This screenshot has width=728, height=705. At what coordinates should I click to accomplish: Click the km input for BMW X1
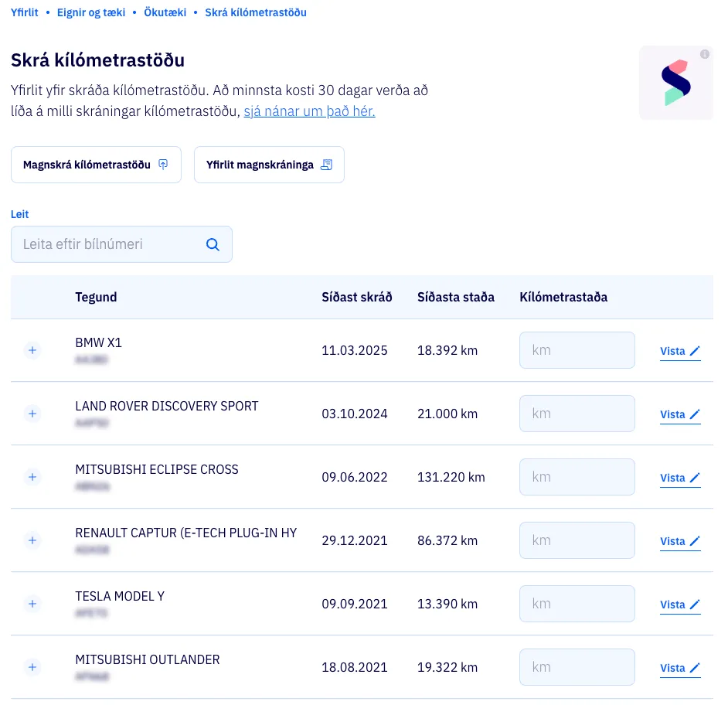(x=577, y=350)
